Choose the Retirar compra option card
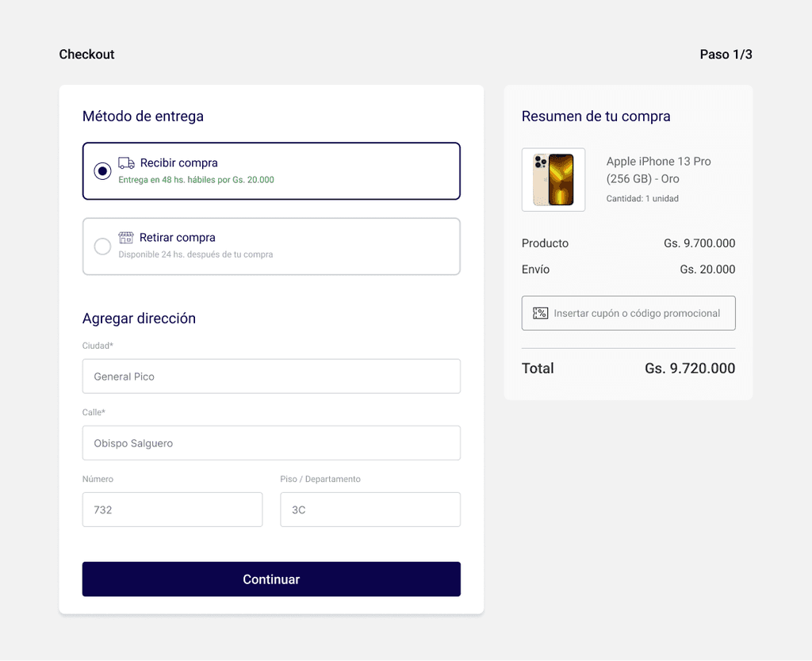This screenshot has height=661, width=812. point(271,246)
